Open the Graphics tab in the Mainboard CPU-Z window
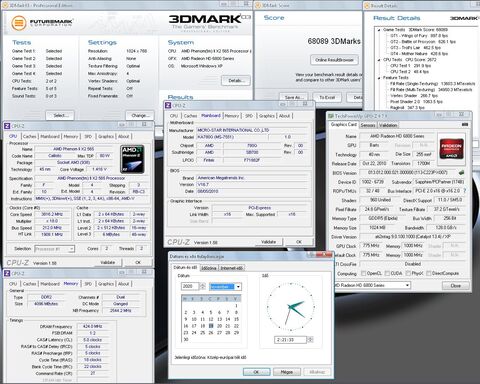The width and height of the screenshot is (480, 384). (x=267, y=116)
